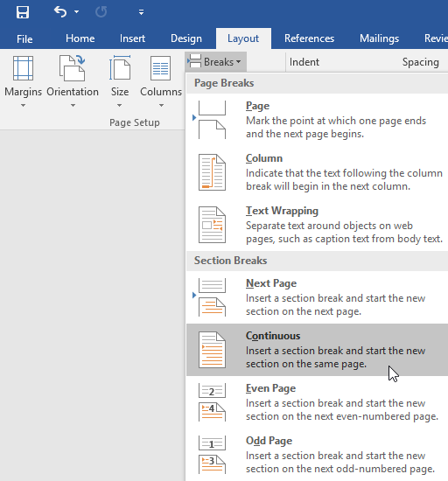Open the Margins icon in Page Setup
Viewport: 448px width, 481px height.
click(x=23, y=68)
